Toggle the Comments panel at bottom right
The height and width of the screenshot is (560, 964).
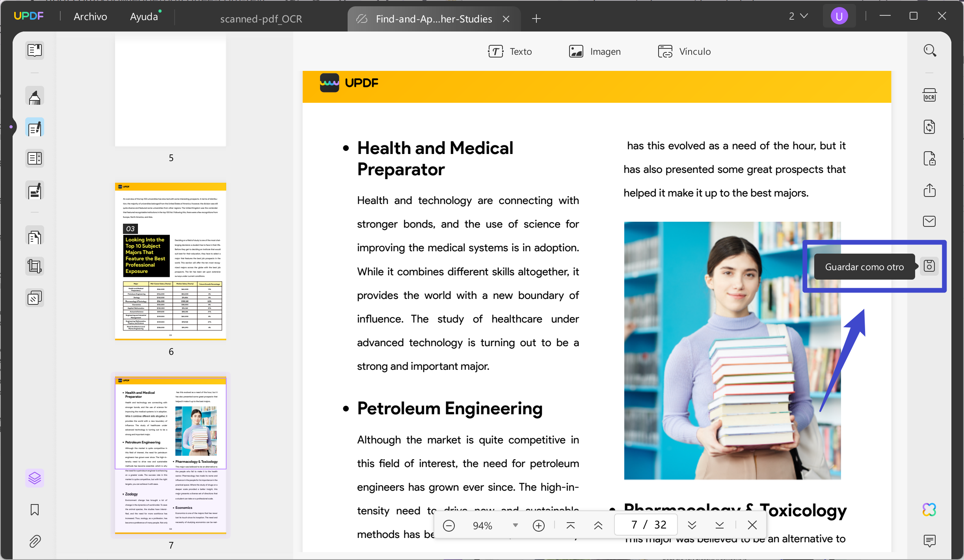click(929, 541)
